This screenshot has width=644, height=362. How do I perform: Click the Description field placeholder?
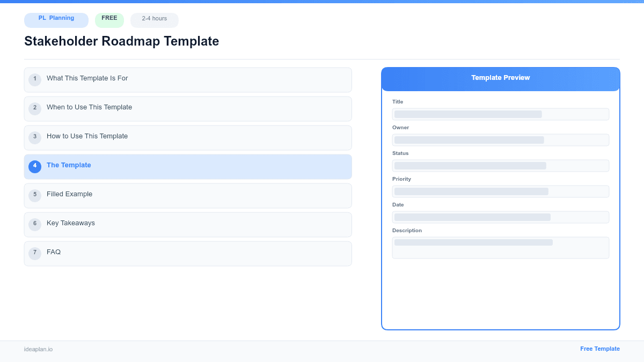click(x=500, y=247)
